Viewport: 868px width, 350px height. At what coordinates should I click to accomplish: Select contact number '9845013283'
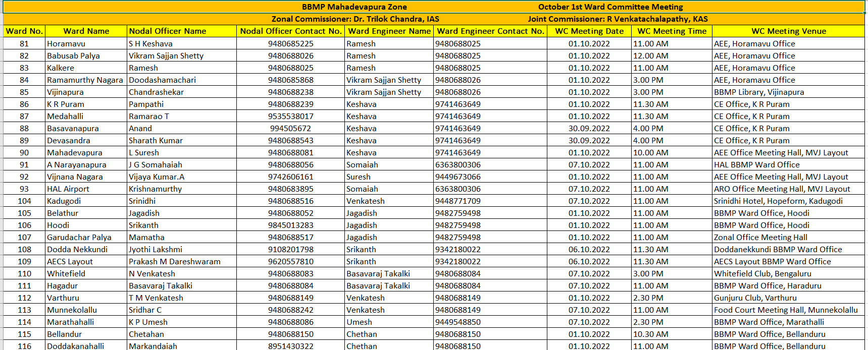point(291,225)
